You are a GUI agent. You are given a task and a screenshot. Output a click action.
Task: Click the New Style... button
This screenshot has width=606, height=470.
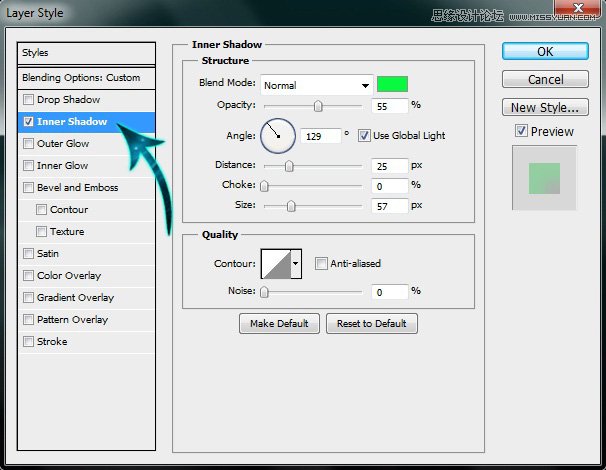[x=545, y=107]
